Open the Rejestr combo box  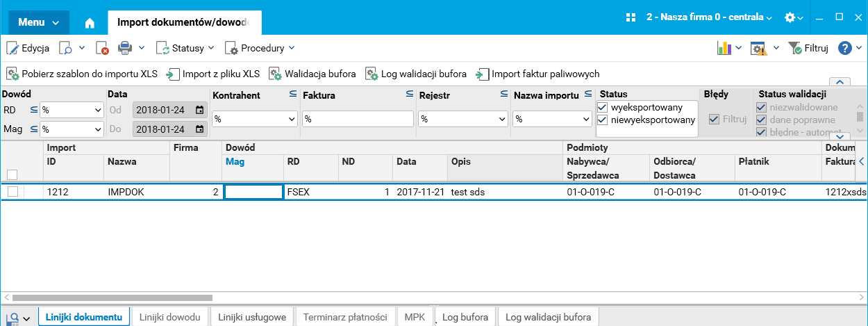[462, 119]
